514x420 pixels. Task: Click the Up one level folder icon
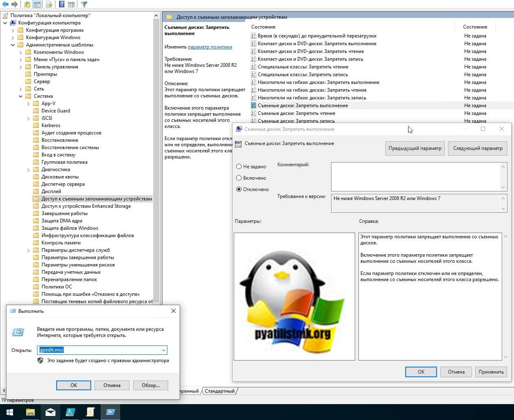(x=27, y=4)
